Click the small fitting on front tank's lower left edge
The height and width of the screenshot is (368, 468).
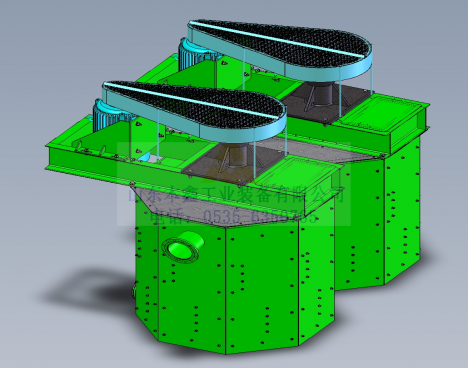pyautogui.click(x=134, y=289)
